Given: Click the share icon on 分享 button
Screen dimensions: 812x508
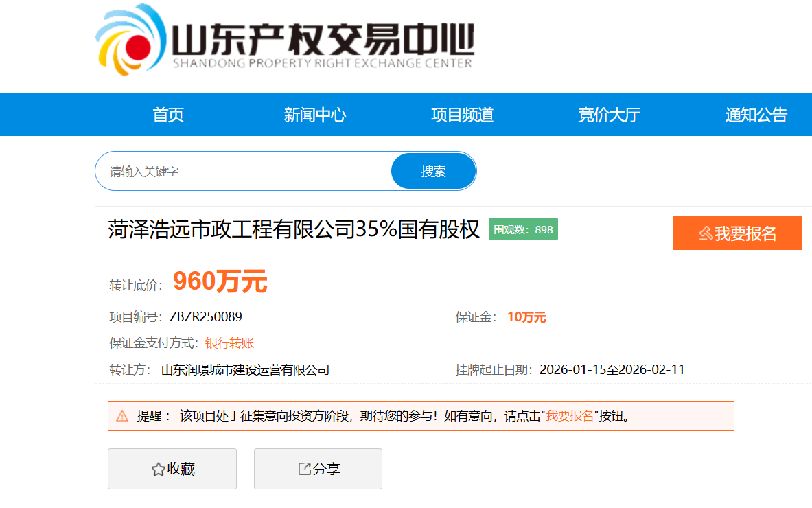Looking at the screenshot, I should [304, 469].
